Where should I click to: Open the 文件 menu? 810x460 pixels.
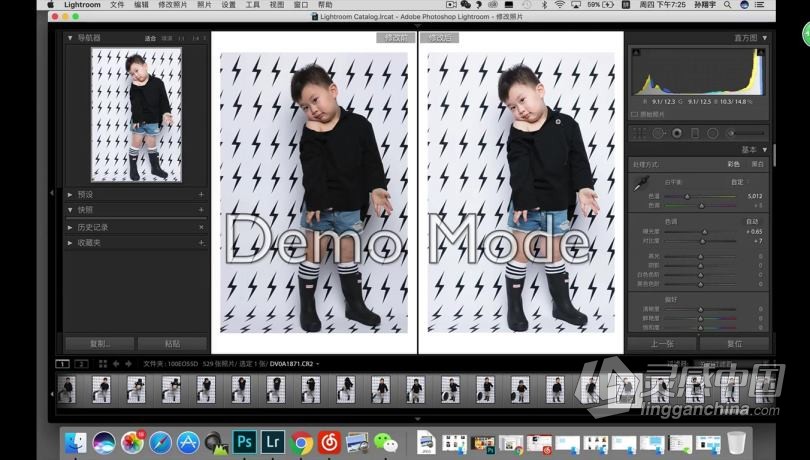117,5
